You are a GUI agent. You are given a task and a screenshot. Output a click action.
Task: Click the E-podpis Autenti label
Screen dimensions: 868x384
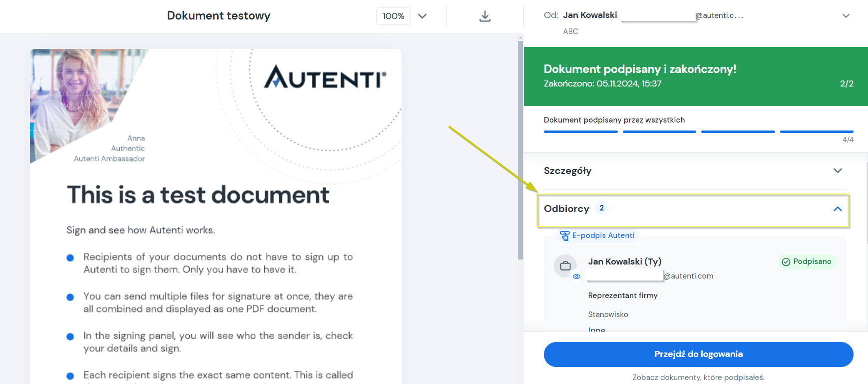click(603, 235)
